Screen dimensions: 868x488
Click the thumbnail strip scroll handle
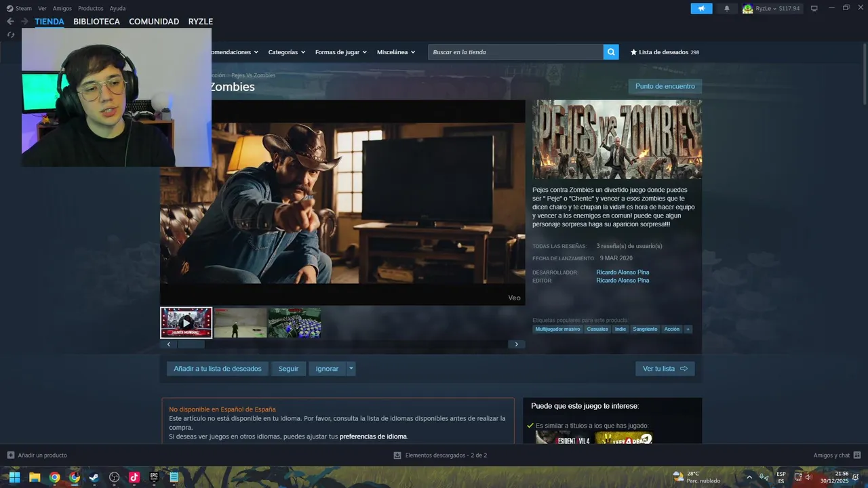click(191, 344)
